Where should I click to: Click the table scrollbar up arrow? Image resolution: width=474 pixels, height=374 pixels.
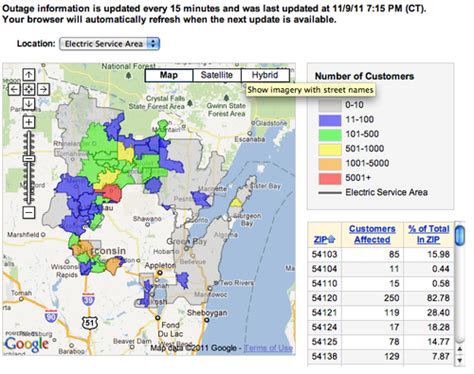[460, 349]
